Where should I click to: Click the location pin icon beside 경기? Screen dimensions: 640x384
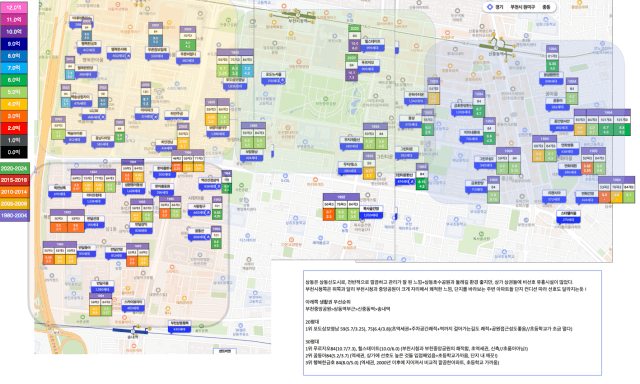(x=490, y=7)
